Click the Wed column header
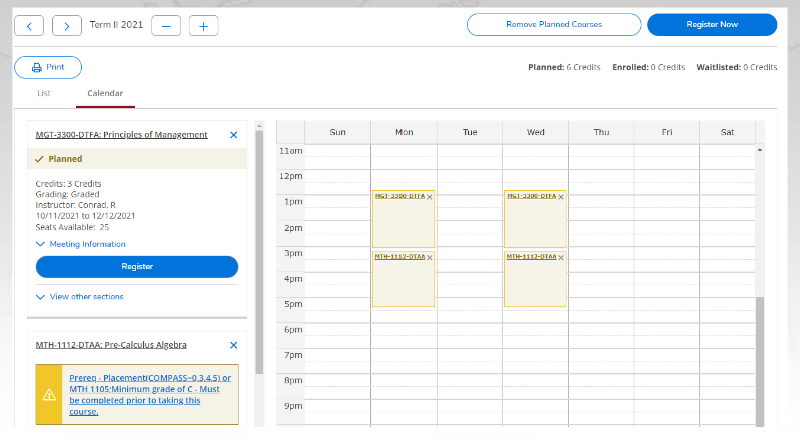 (536, 132)
